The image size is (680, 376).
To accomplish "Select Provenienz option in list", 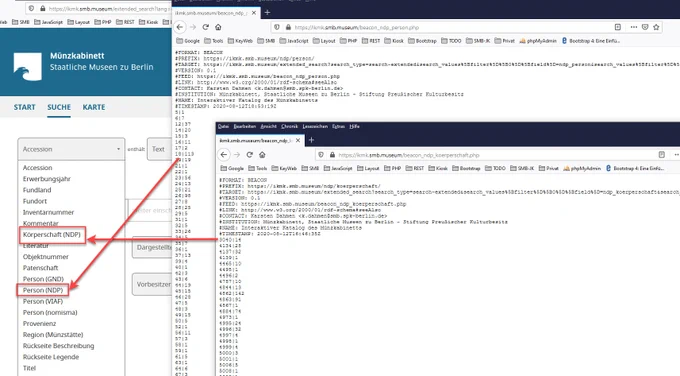I will point(39,324).
